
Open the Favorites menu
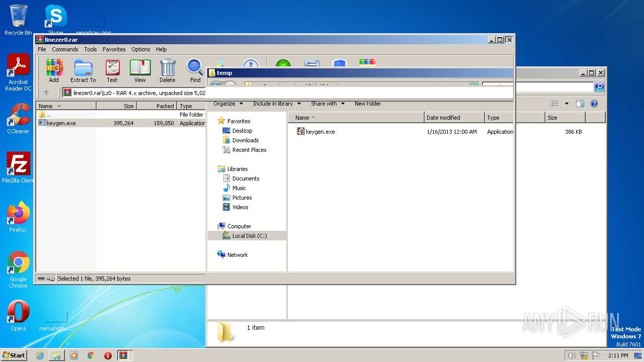tap(114, 49)
